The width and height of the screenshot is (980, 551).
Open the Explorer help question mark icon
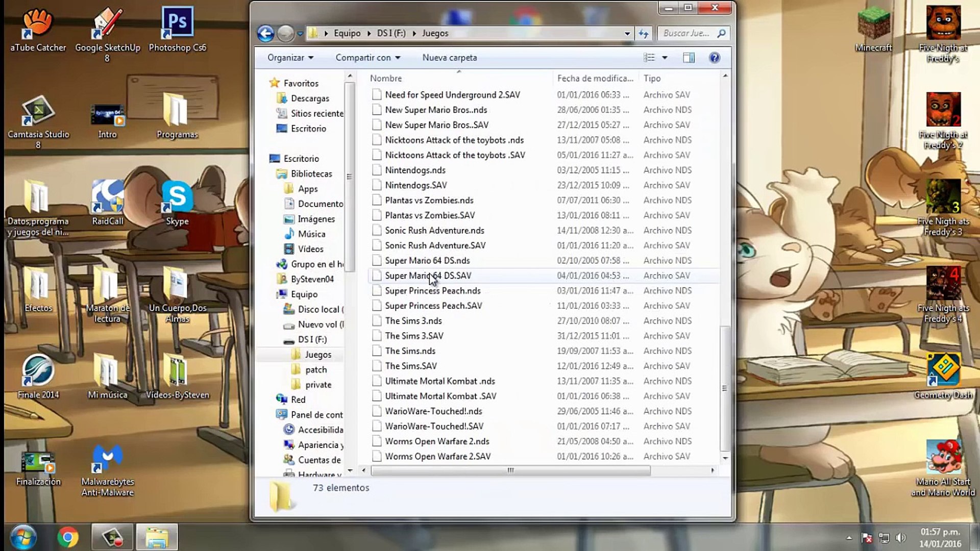[x=715, y=58]
